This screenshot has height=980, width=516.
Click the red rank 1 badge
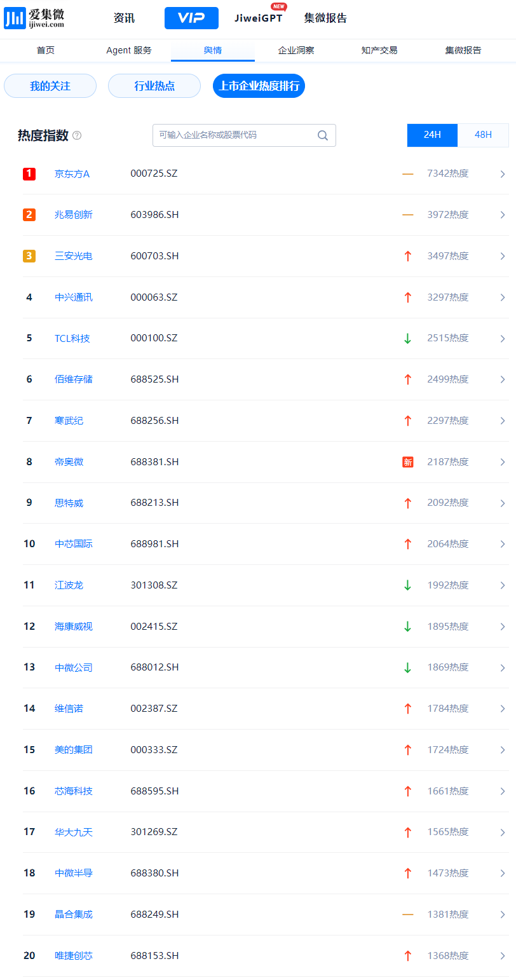[x=29, y=174]
